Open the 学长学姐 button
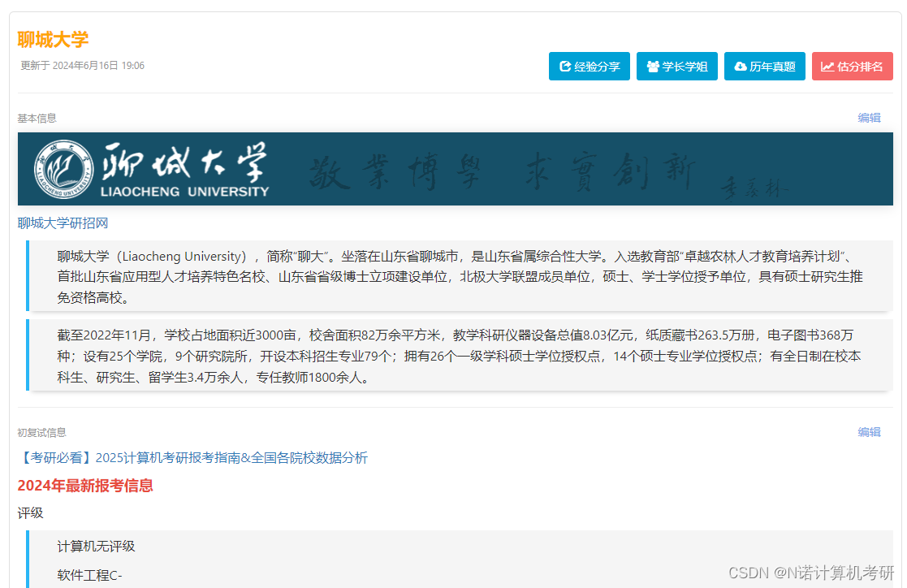907x588 pixels. (x=676, y=67)
